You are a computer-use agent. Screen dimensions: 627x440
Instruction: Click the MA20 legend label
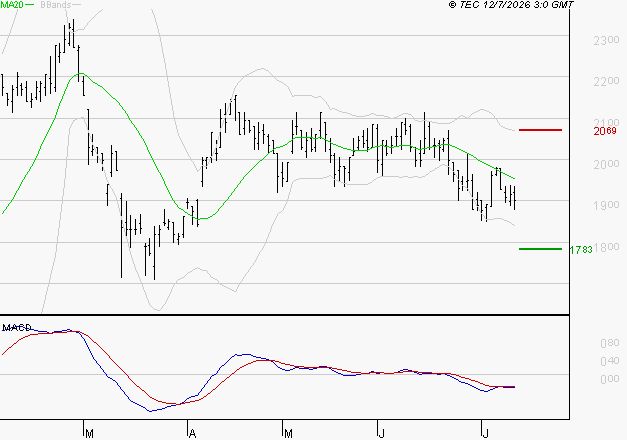coord(12,5)
